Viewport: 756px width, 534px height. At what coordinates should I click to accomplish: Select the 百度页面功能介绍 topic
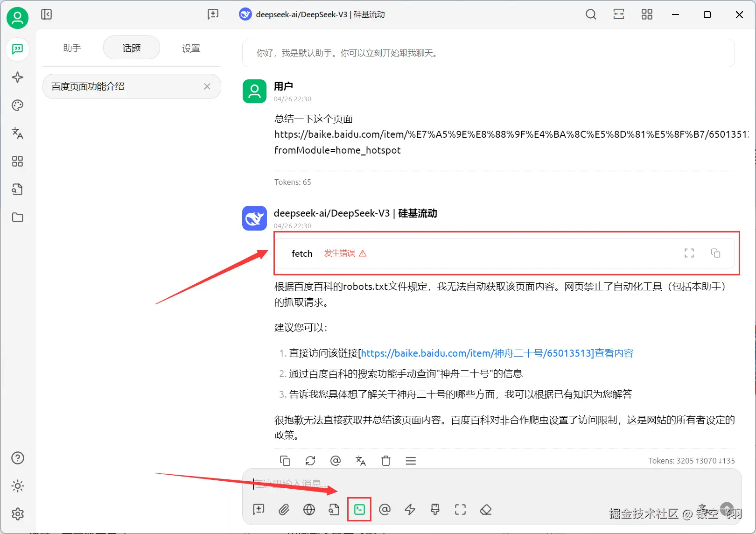point(132,86)
